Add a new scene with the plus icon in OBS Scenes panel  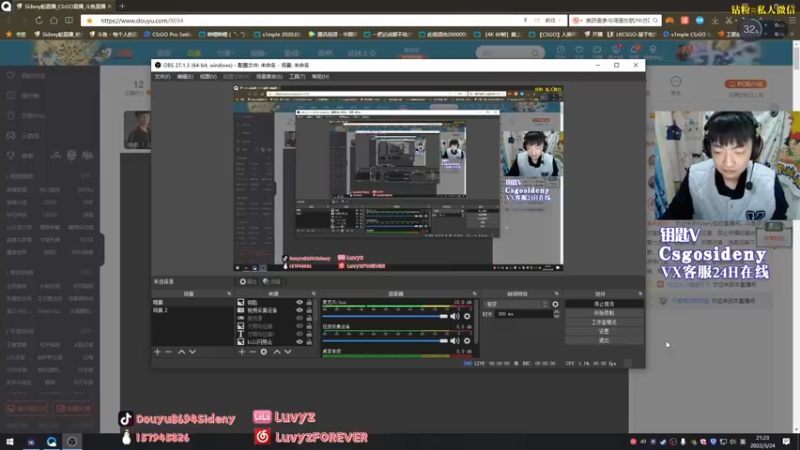[157, 352]
